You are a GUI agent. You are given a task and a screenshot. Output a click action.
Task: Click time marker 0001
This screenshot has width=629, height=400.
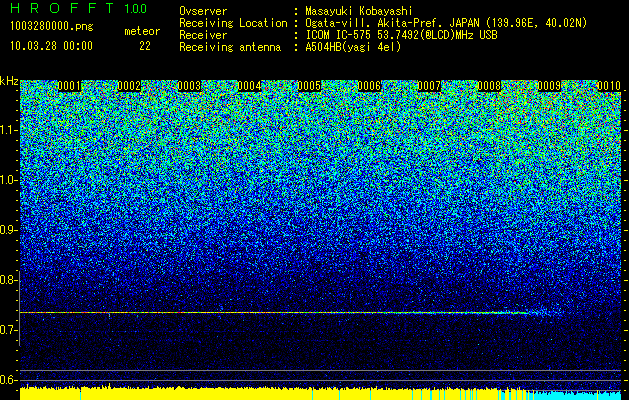(69, 86)
